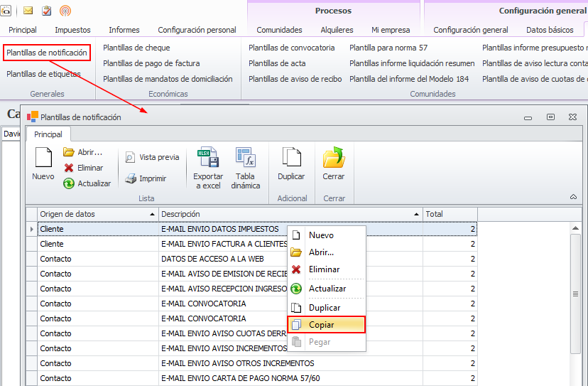This screenshot has width=588, height=386.
Task: Click the Duplicar ribbon icon
Action: pos(290,158)
